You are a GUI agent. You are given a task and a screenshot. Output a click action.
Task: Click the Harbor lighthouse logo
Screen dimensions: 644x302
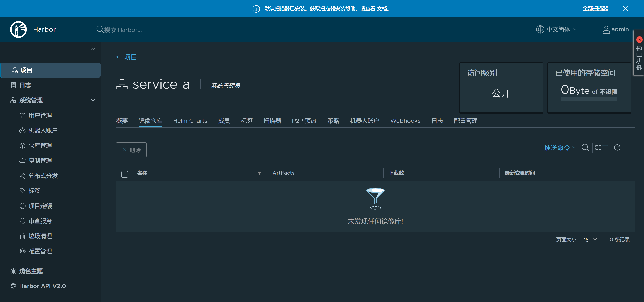pyautogui.click(x=18, y=29)
